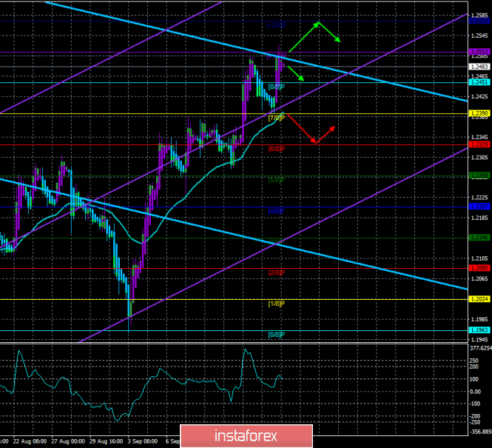Click the 1.2451 cyan price tag
Image resolution: width=492 pixels, height=448 pixels.
[x=479, y=82]
